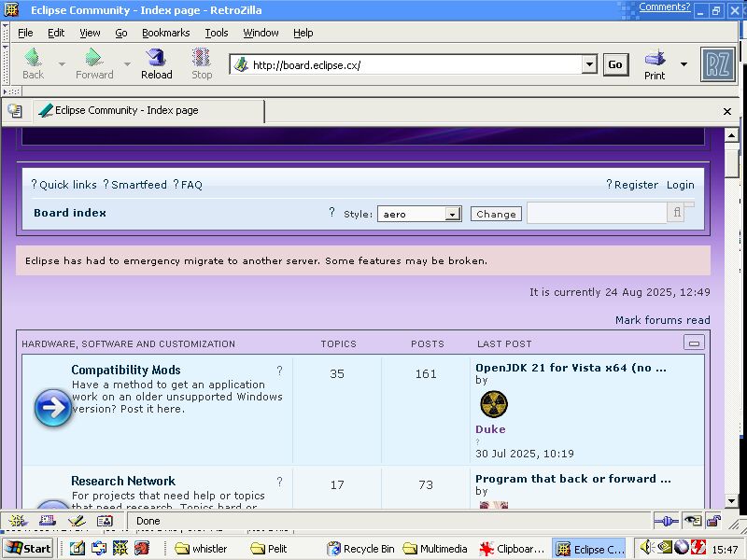Open the Bookmarks menu

[165, 33]
